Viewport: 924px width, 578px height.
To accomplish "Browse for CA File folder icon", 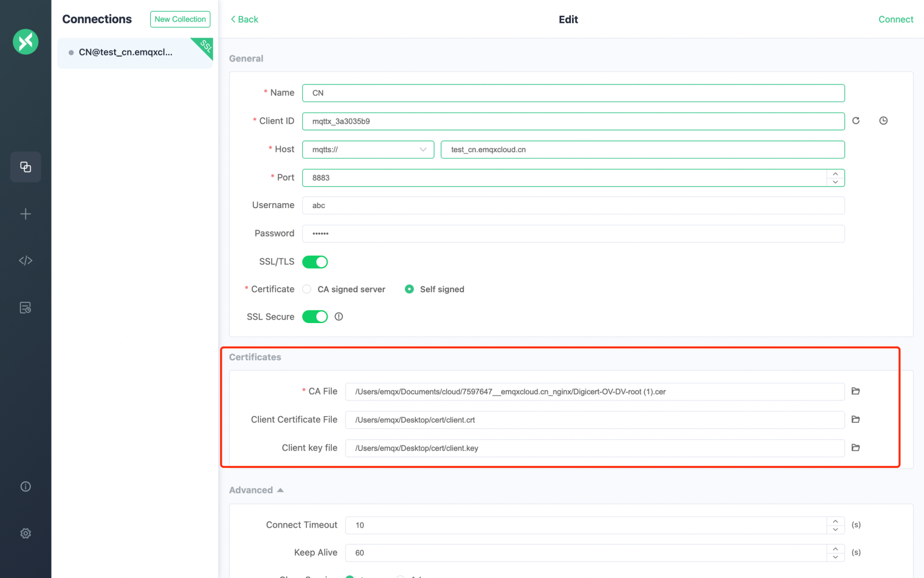I will coord(855,391).
